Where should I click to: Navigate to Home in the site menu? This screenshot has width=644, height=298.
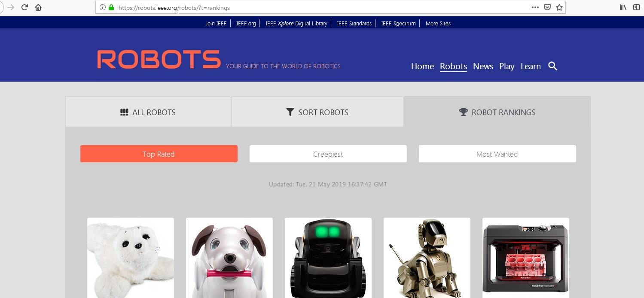422,66
